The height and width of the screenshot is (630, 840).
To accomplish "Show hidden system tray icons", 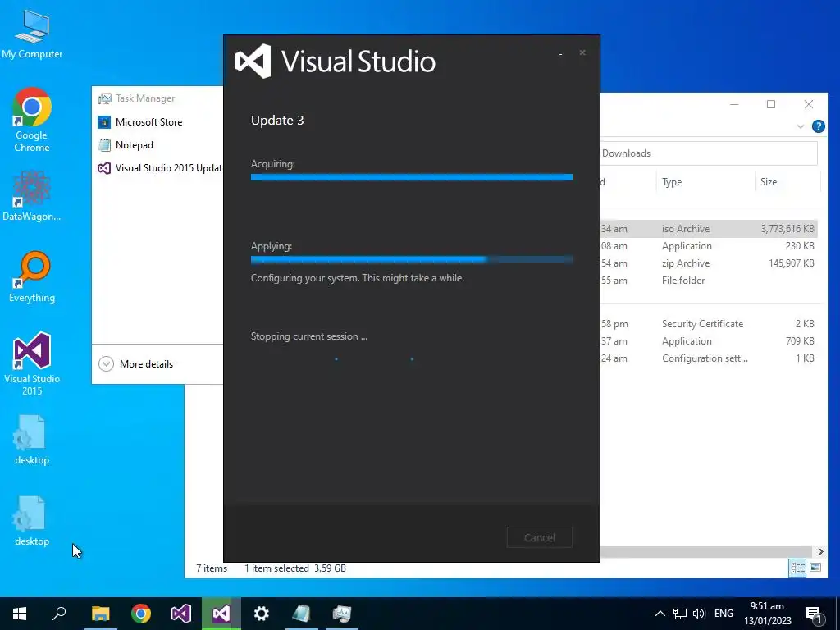I will [660, 614].
